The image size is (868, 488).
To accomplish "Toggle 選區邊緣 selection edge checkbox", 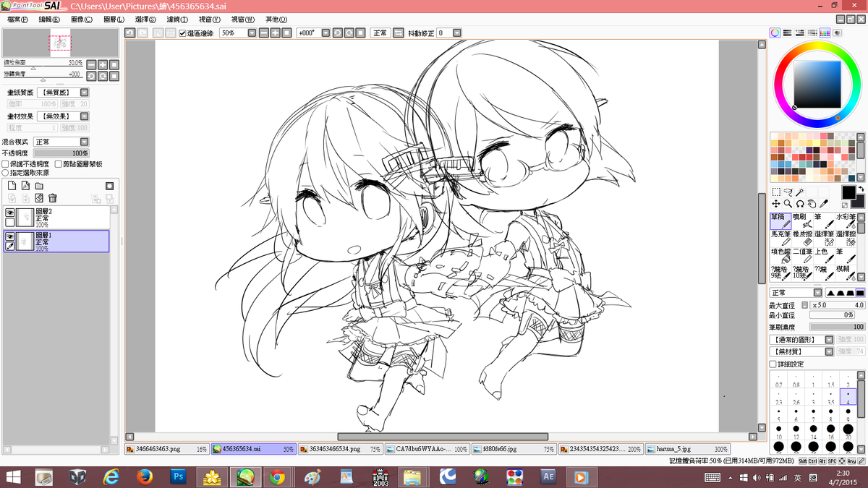I will pos(182,33).
